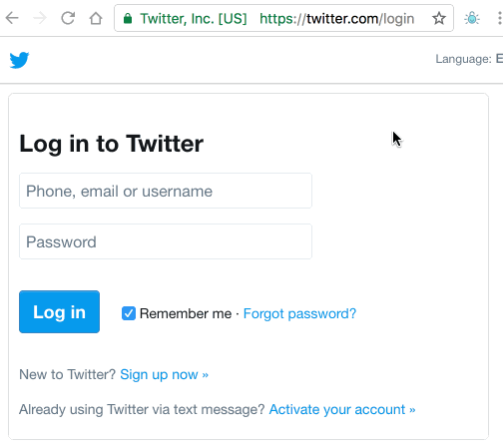Focus the Password field
This screenshot has width=503, height=448.
[166, 241]
